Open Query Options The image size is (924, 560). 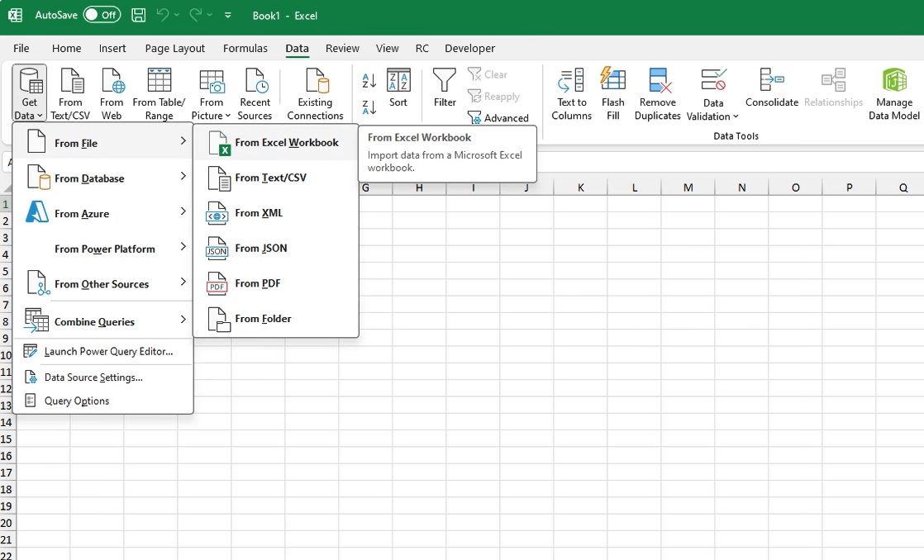tap(103, 401)
